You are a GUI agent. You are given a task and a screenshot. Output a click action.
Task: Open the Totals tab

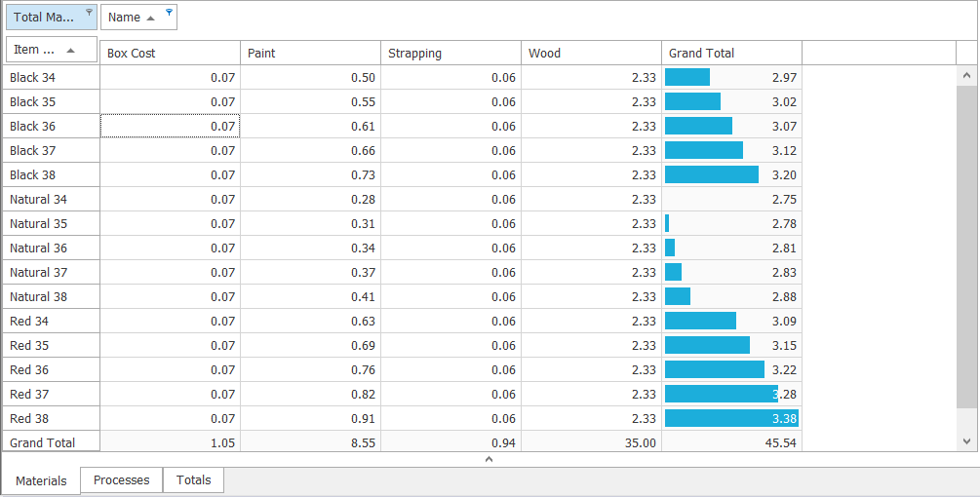click(x=193, y=480)
